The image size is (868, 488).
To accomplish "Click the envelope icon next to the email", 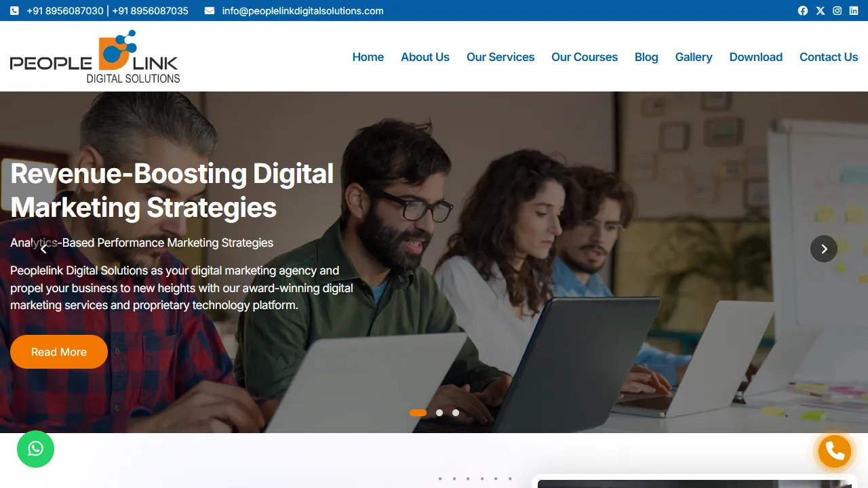I will coord(210,10).
